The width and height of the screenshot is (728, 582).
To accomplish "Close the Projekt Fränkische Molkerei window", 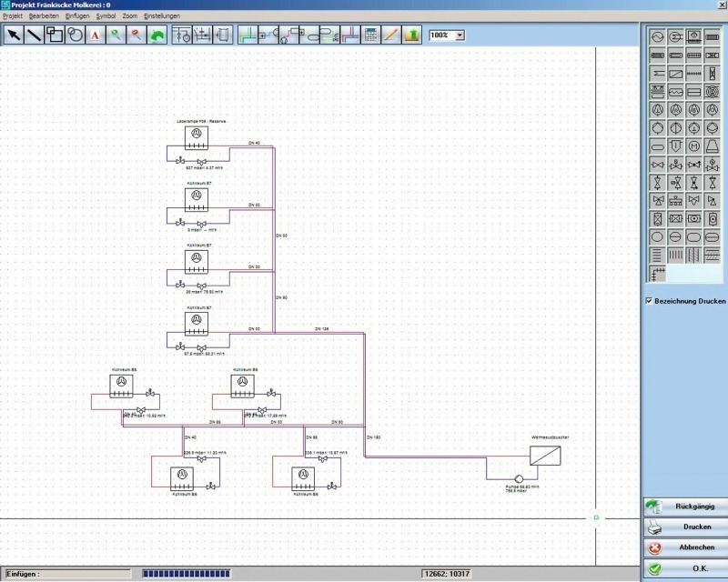I will coord(723,5).
